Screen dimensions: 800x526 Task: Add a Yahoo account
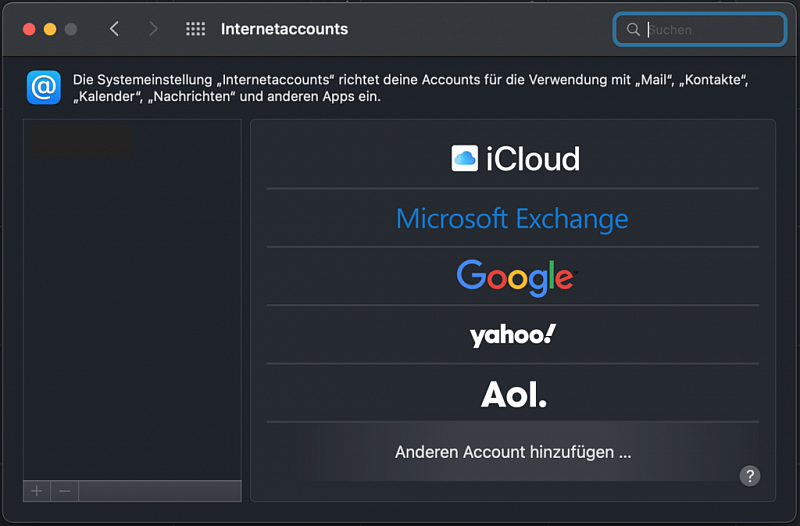tap(513, 335)
